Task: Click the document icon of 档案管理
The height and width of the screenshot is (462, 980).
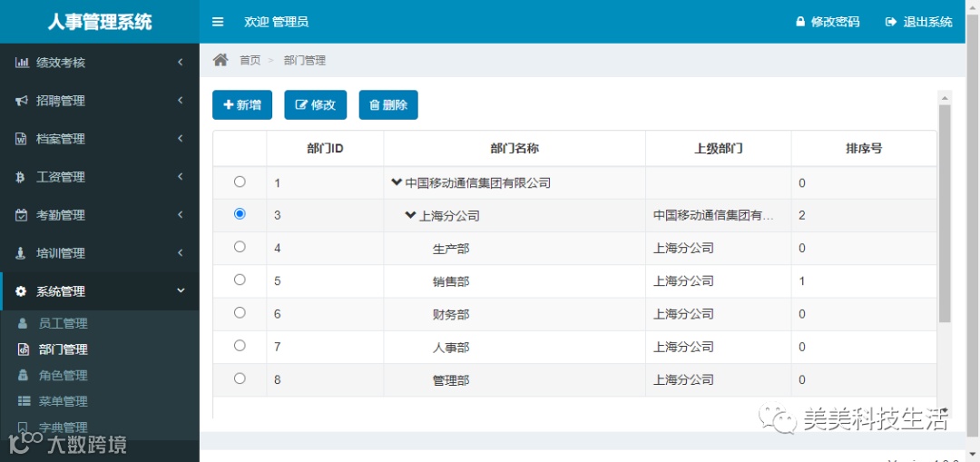Action: (21, 139)
